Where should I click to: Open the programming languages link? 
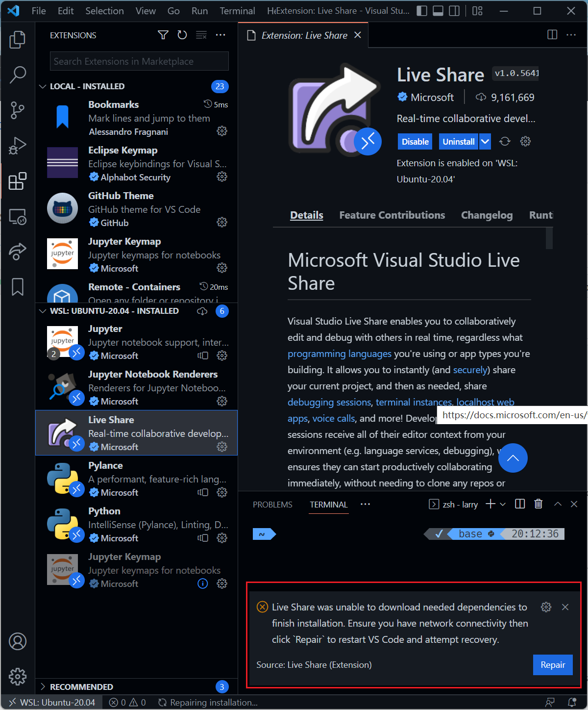[339, 354]
